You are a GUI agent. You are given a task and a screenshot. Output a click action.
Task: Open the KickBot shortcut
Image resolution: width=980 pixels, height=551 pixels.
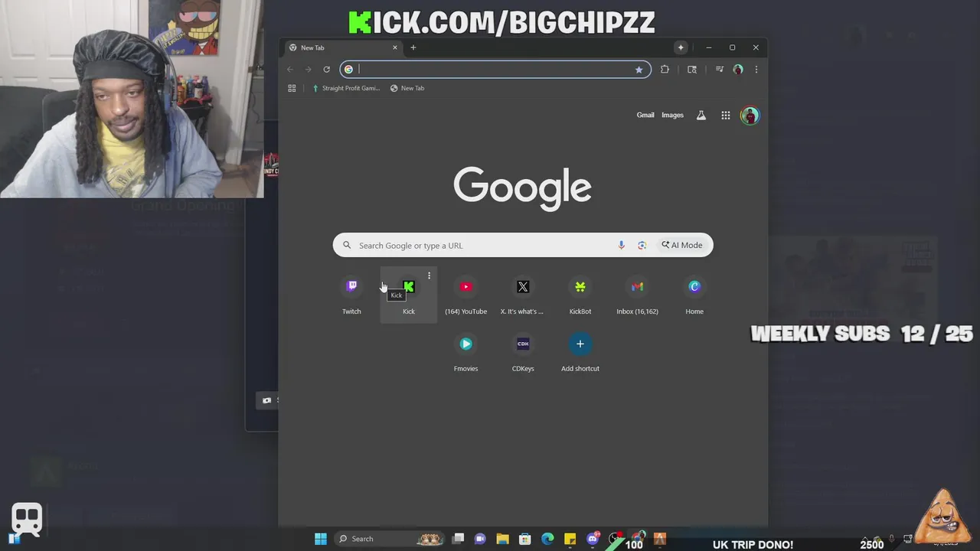coord(580,295)
